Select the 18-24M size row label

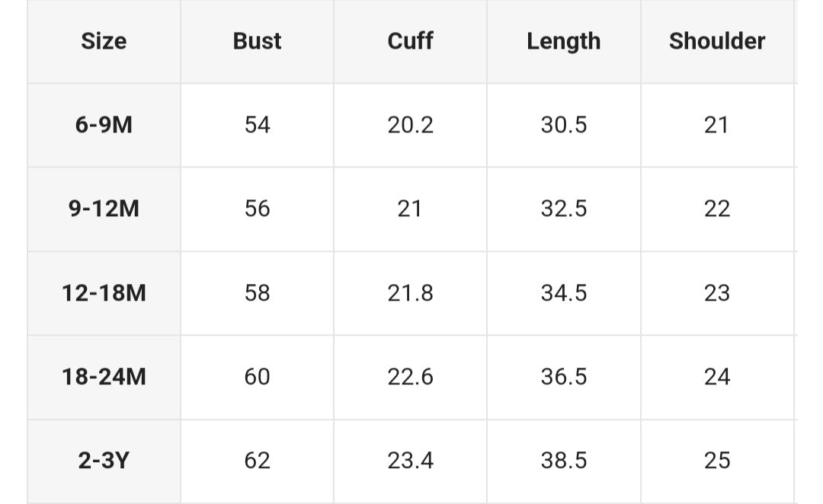104,377
